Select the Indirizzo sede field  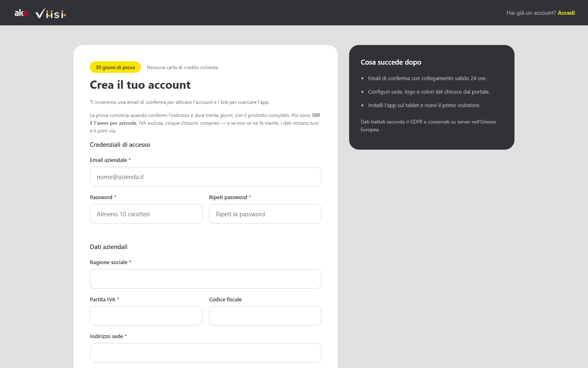click(x=205, y=353)
